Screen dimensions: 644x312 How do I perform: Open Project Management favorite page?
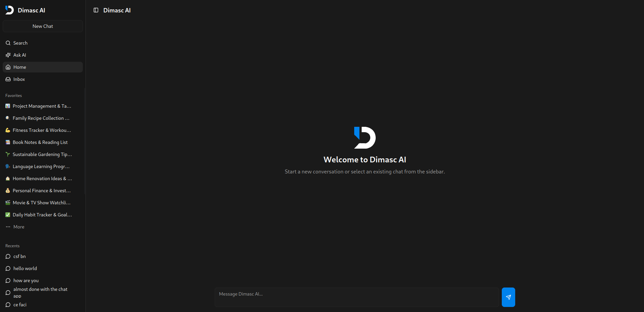[42, 106]
